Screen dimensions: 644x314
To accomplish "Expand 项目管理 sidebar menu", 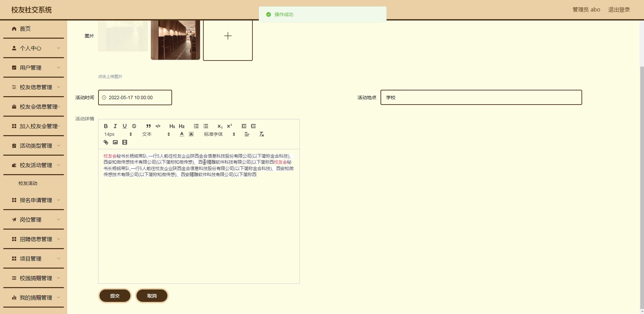I will tap(34, 259).
